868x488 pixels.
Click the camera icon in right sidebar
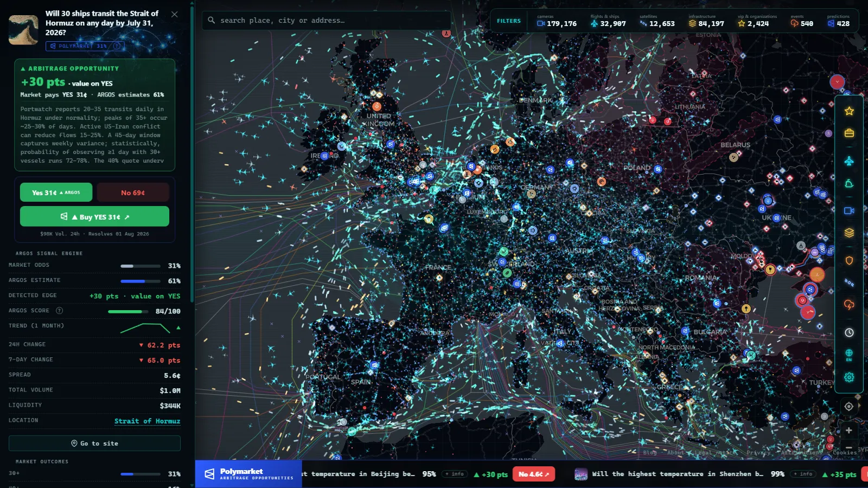849,210
